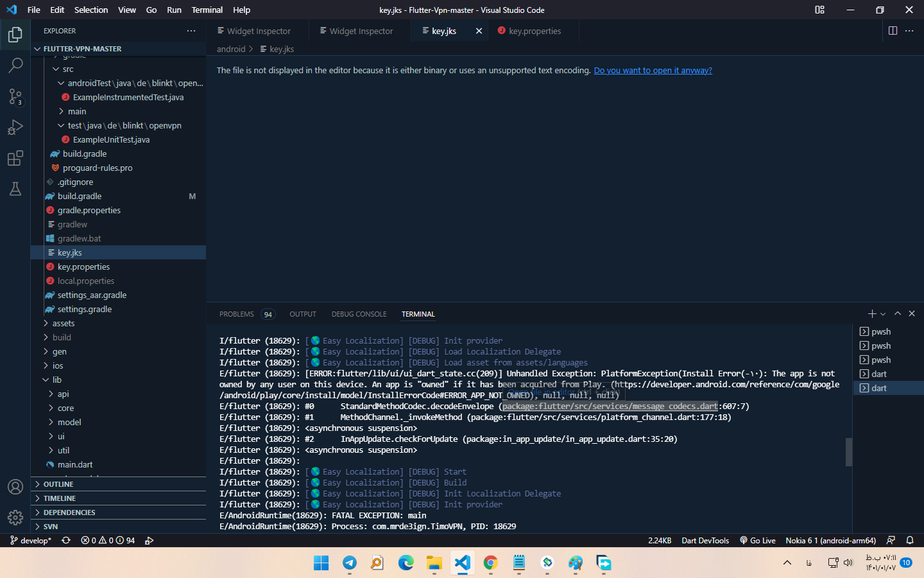This screenshot has height=578, width=924.
Task: Open Explorer views and more actions menu
Action: (191, 31)
